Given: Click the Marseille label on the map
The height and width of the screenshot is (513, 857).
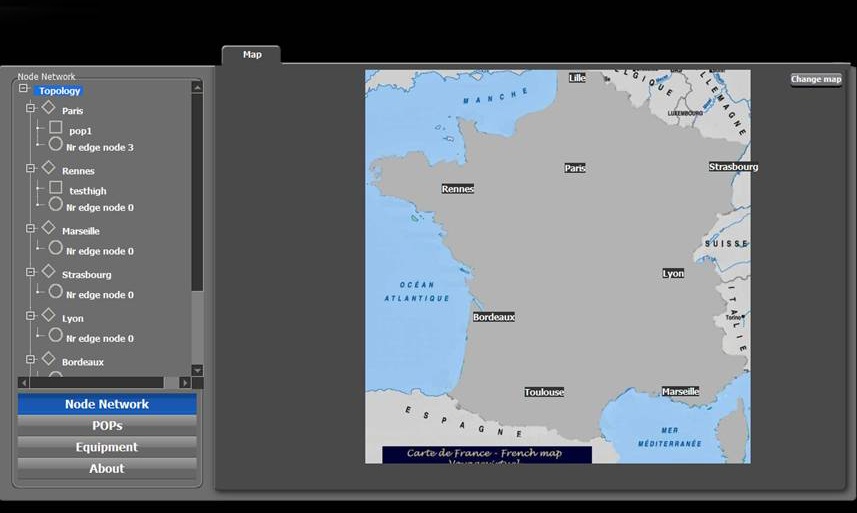Looking at the screenshot, I should pos(680,392).
